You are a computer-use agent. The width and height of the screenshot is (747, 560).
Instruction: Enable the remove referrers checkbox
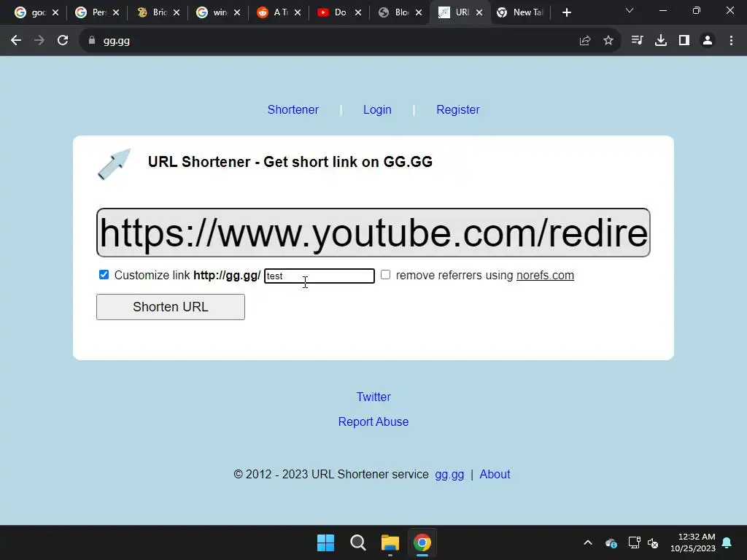(385, 275)
